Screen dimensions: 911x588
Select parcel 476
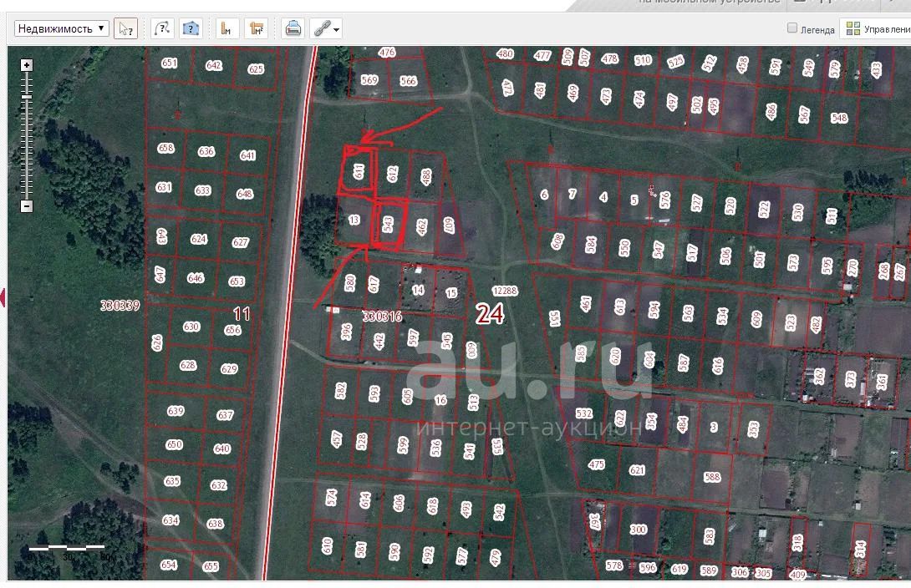coord(386,53)
